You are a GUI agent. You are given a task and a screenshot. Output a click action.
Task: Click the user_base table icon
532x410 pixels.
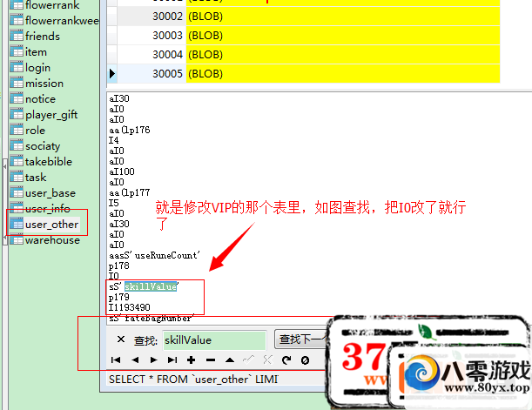pos(17,192)
